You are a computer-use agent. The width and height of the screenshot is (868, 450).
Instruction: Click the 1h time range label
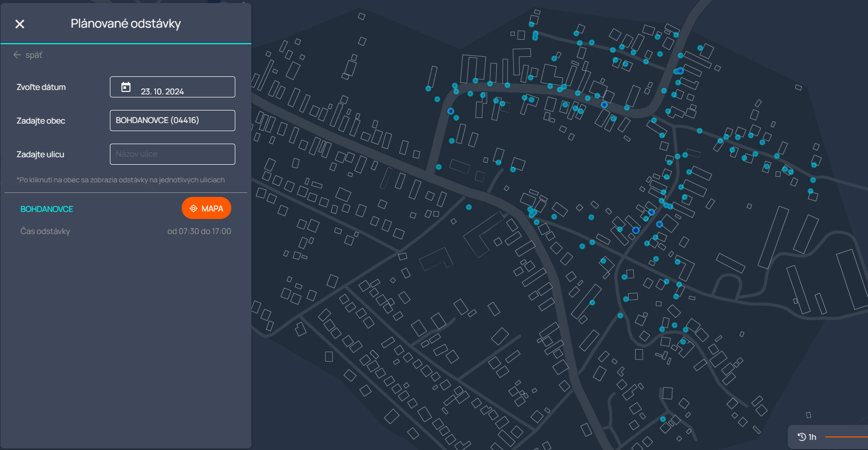point(812,437)
